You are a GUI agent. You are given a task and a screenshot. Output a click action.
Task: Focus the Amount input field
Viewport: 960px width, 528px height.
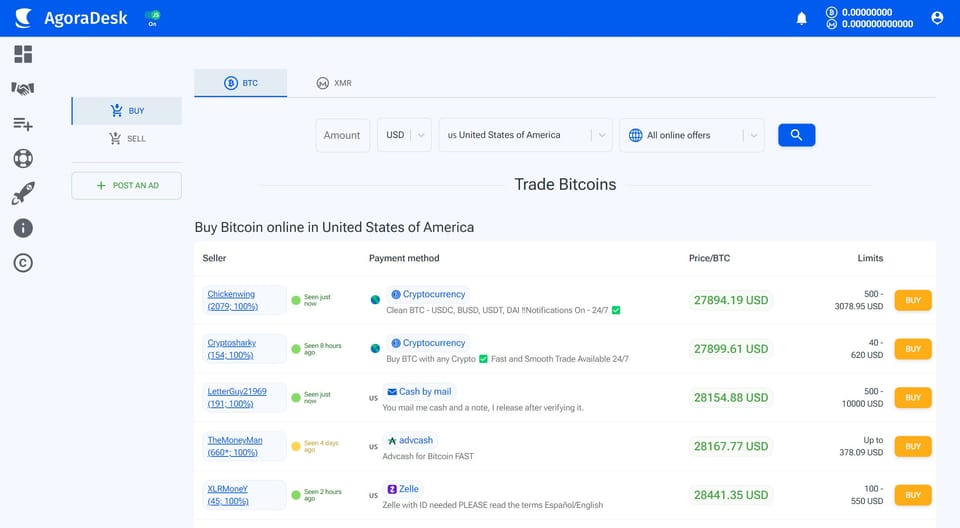[342, 135]
